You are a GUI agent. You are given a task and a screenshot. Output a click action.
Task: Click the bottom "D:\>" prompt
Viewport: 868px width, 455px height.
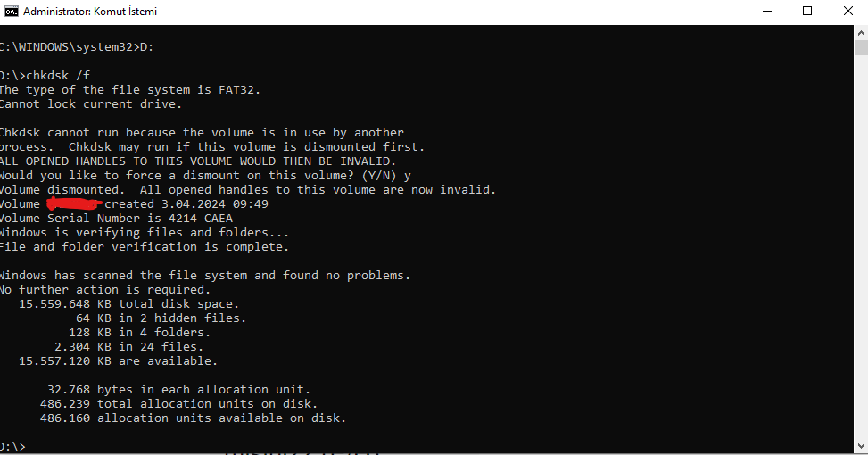(x=12, y=446)
